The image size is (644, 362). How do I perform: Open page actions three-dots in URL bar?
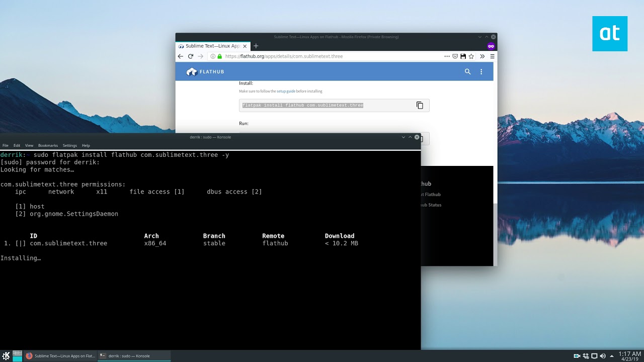pyautogui.click(x=447, y=56)
